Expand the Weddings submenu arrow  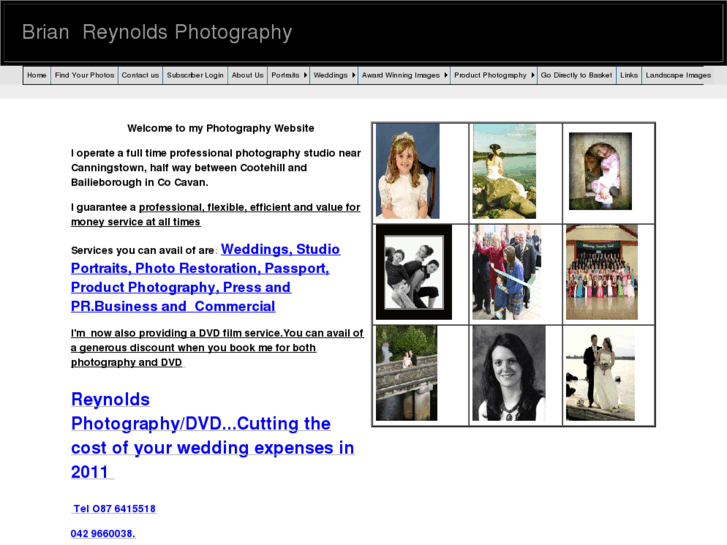point(354,75)
